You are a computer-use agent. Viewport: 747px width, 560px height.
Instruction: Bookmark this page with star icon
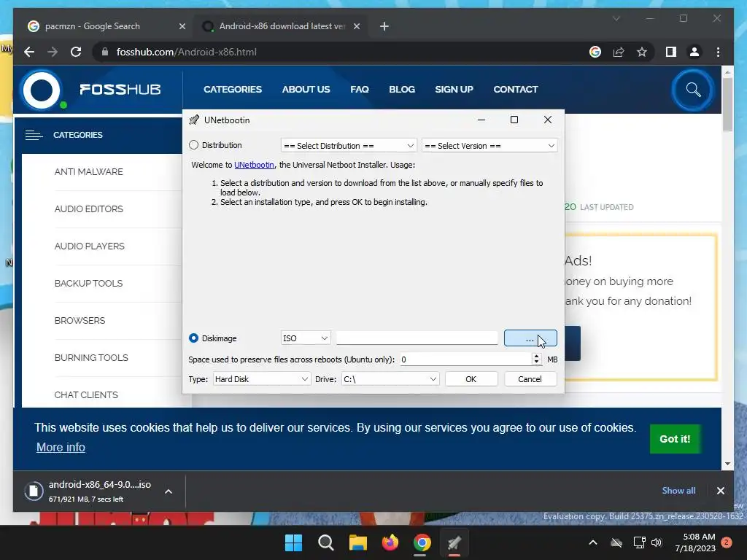(642, 52)
